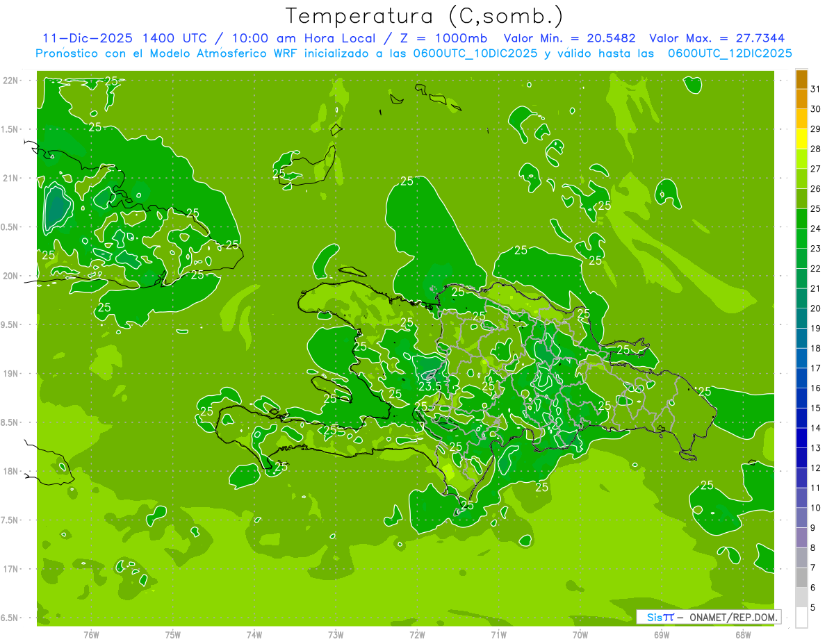Screen dimensions: 834x644
Task: Pick the green color bar segment between 23 and 24
Action: click(801, 238)
